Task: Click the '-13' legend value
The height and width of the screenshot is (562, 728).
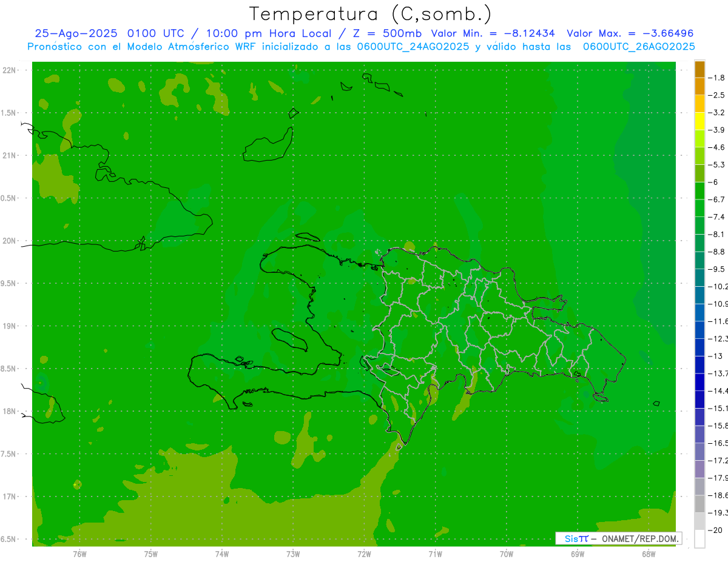Action: pyautogui.click(x=716, y=356)
